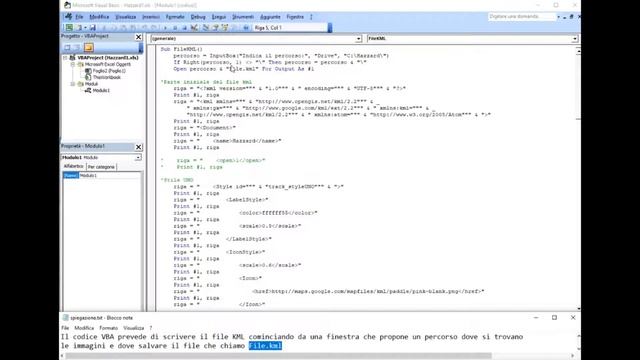Screen dimensions: 640x360
Task: Collapse the Microsoft Excel Oggetti folder
Action: click(73, 64)
